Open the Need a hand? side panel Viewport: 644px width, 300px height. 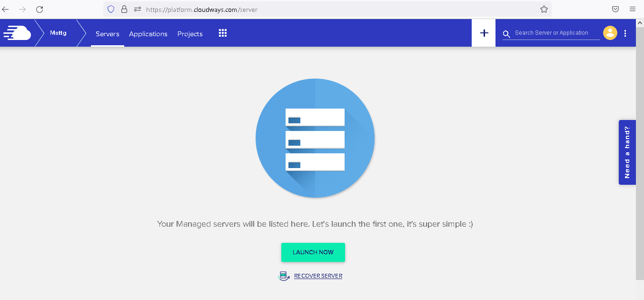pos(627,152)
